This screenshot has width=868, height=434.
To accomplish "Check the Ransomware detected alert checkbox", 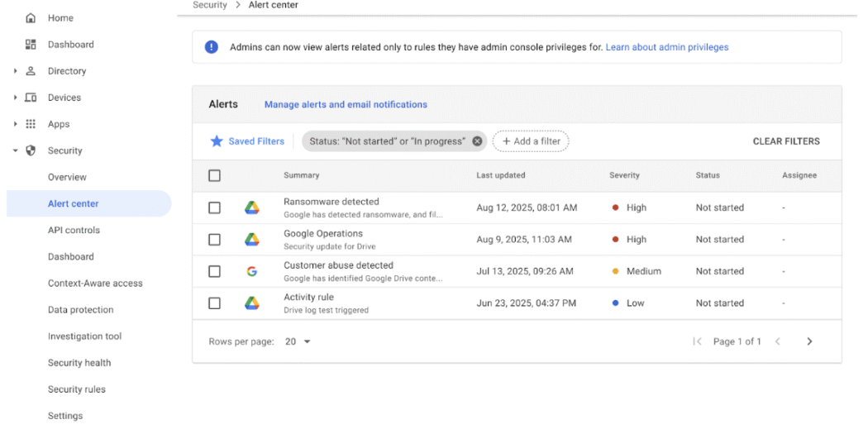I will click(x=215, y=207).
